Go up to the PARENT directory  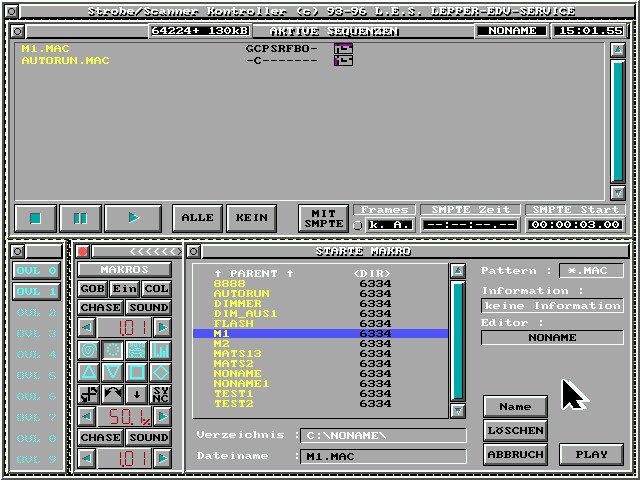[x=253, y=273]
